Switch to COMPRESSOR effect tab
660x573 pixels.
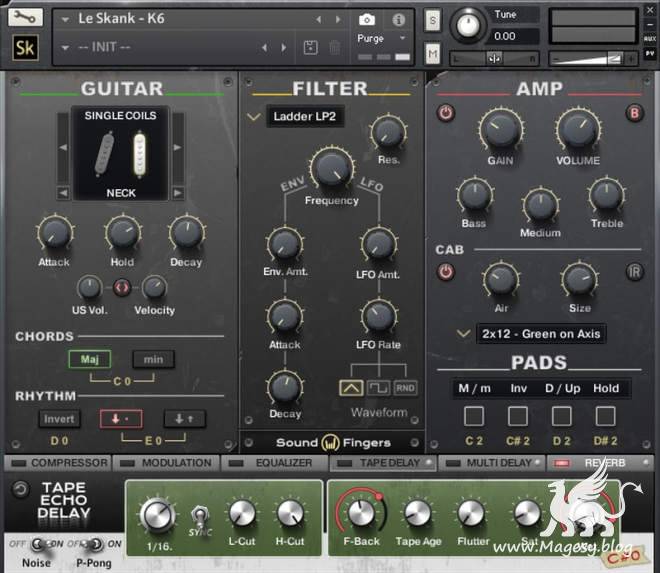click(58, 463)
